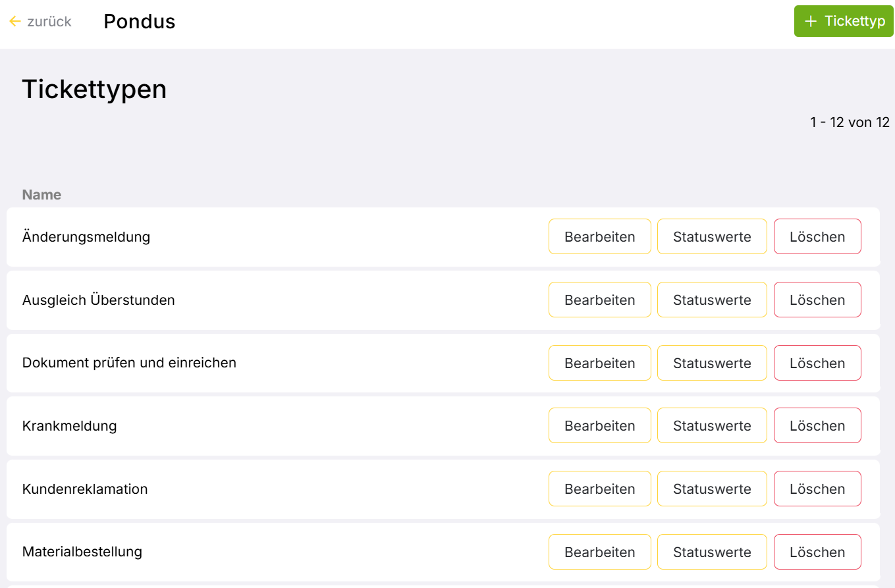
Task: Open Statuswerte for Dokument prüfen und einreichen
Action: click(x=712, y=363)
